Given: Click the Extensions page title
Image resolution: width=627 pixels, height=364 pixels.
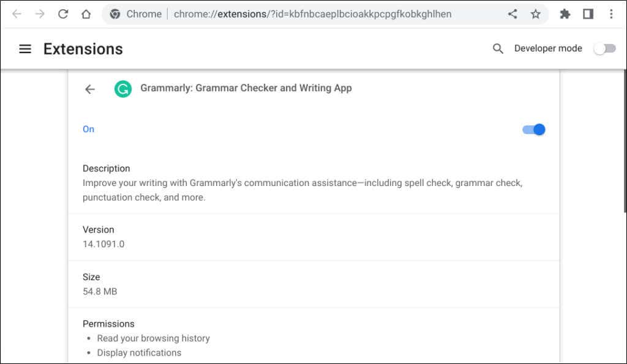Looking at the screenshot, I should click(x=83, y=49).
